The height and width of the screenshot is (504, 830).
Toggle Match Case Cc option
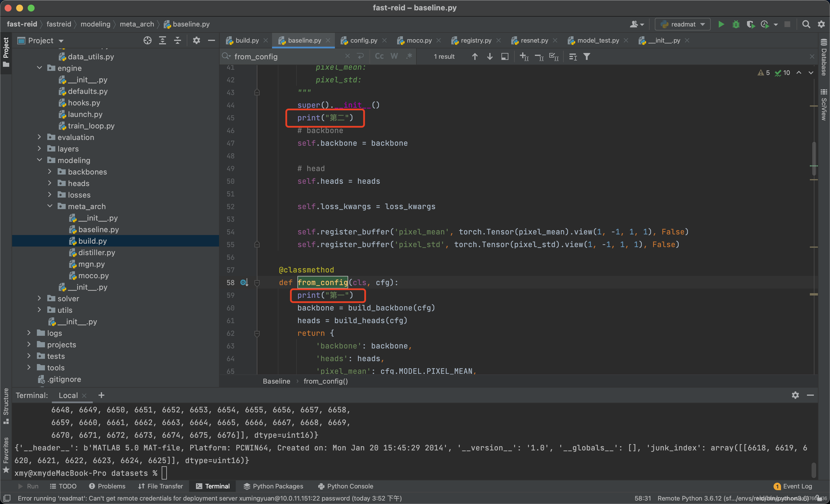[379, 56]
